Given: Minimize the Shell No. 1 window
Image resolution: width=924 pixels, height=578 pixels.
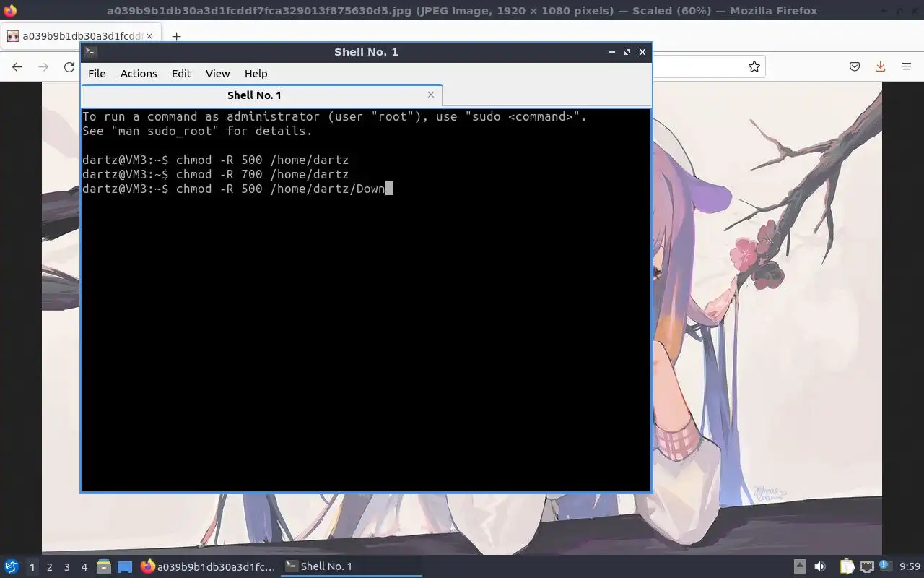Looking at the screenshot, I should click(612, 52).
